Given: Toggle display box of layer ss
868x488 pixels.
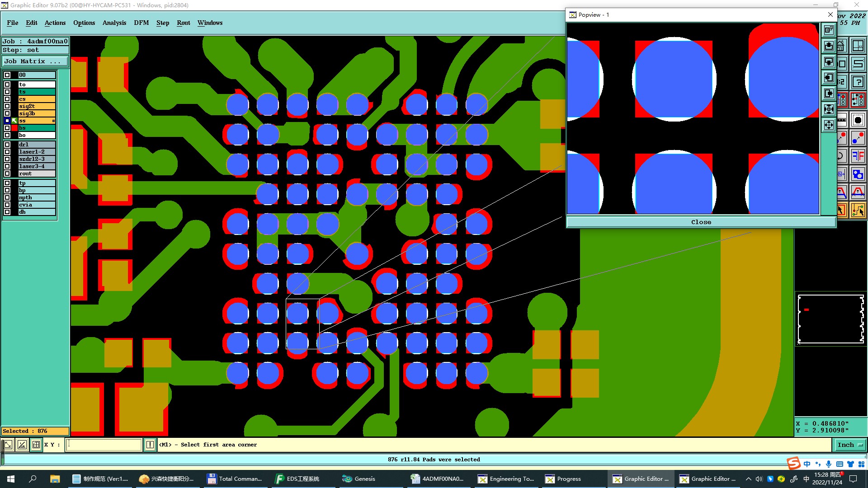Looking at the screenshot, I should click(x=7, y=121).
